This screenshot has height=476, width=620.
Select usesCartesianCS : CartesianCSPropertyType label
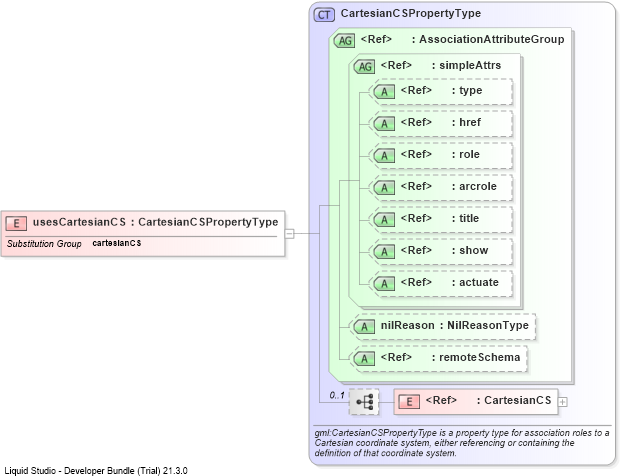click(155, 222)
